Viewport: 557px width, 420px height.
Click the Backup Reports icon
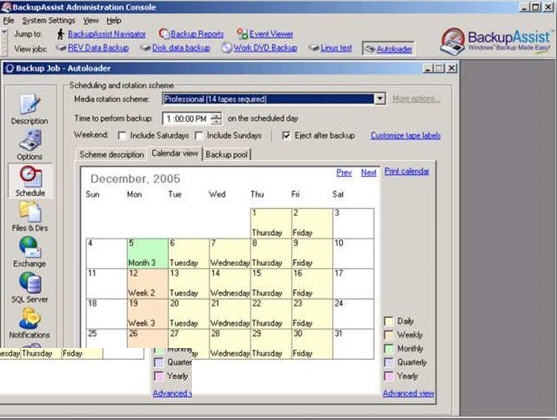[x=164, y=34]
